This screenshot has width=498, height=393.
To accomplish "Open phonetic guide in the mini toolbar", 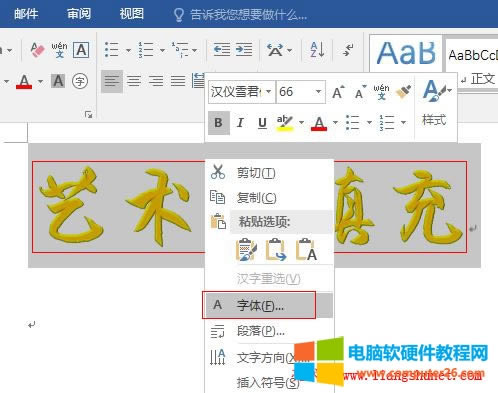I will coord(381,92).
